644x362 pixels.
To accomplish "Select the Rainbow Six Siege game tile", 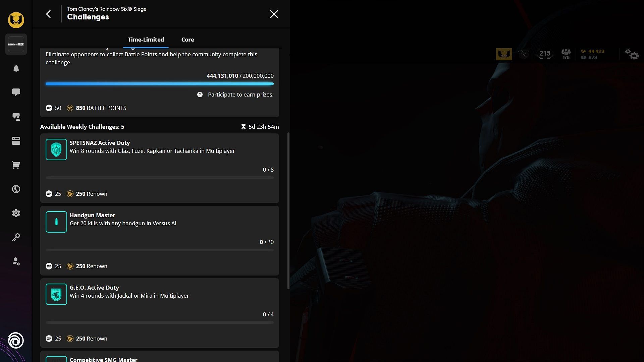I will (x=16, y=44).
